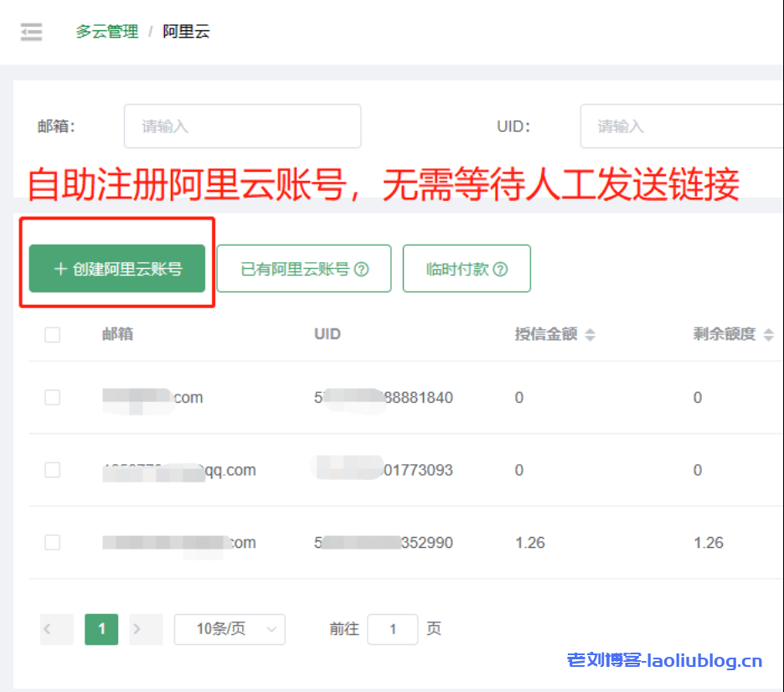Image resolution: width=784 pixels, height=692 pixels.
Task: Go to 多云管理 via the breadcrumb
Action: coord(106,31)
